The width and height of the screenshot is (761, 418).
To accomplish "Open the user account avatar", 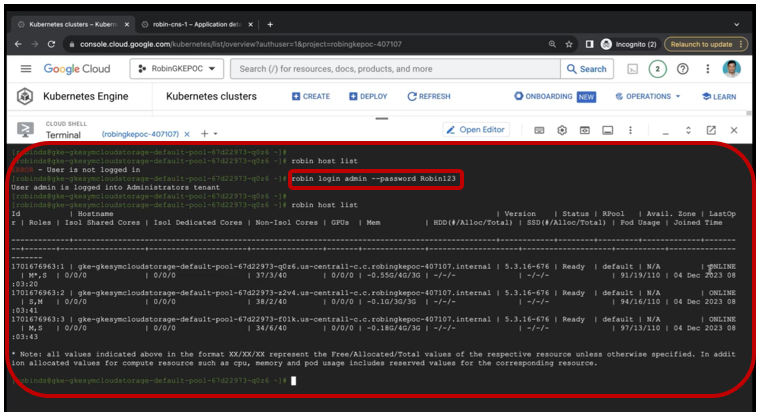I will [x=731, y=69].
